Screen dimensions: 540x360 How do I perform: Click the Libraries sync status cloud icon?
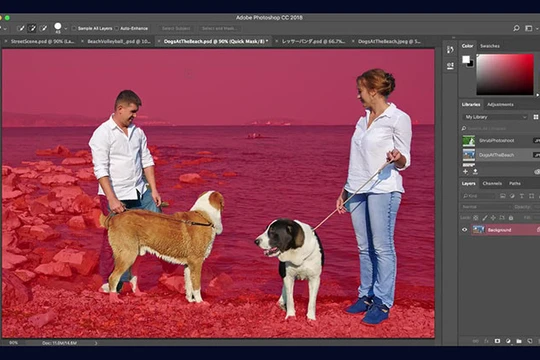537,171
